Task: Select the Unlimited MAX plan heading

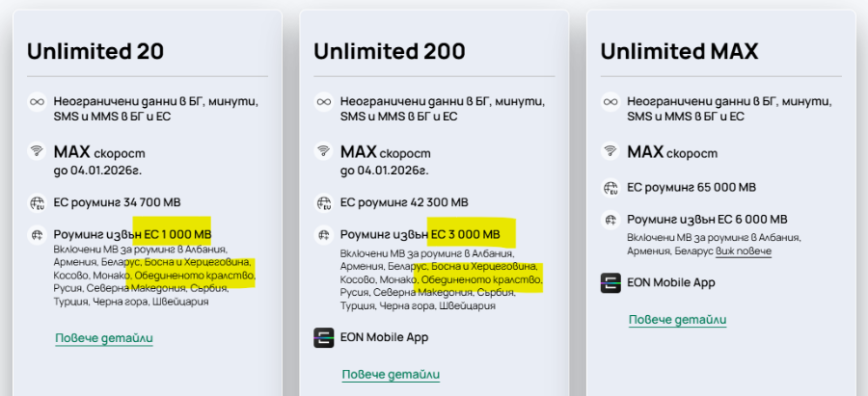Action: 679,52
